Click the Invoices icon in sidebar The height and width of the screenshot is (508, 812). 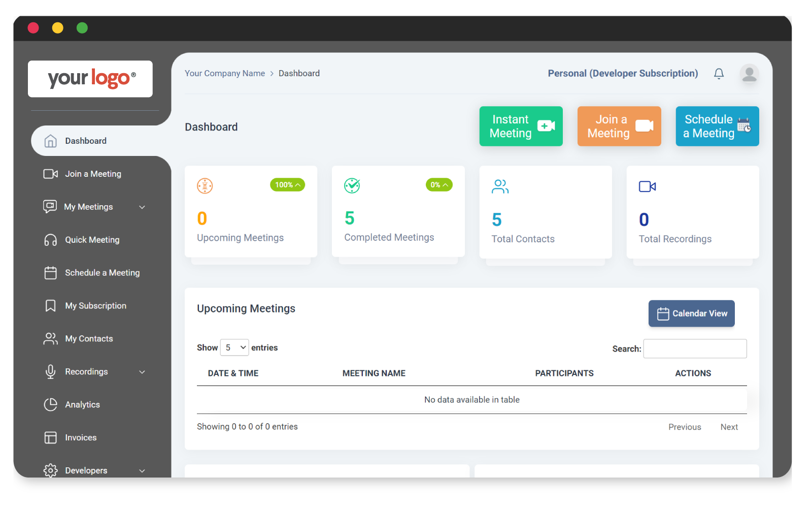50,437
